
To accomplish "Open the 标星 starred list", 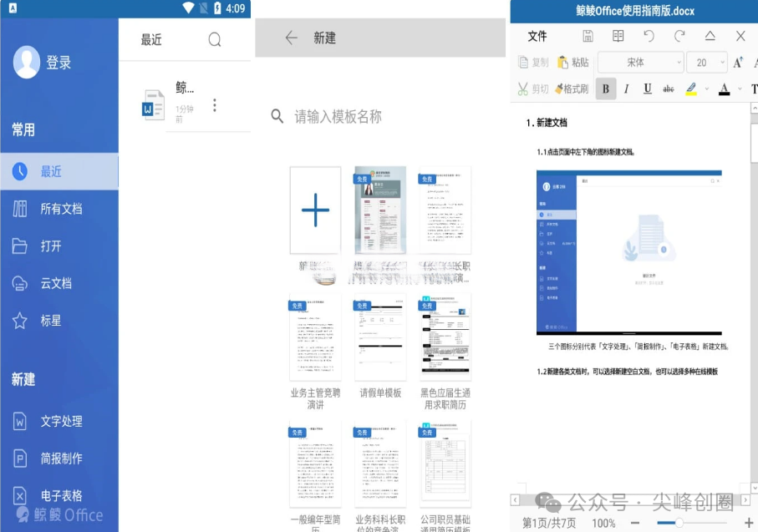I will (59, 321).
